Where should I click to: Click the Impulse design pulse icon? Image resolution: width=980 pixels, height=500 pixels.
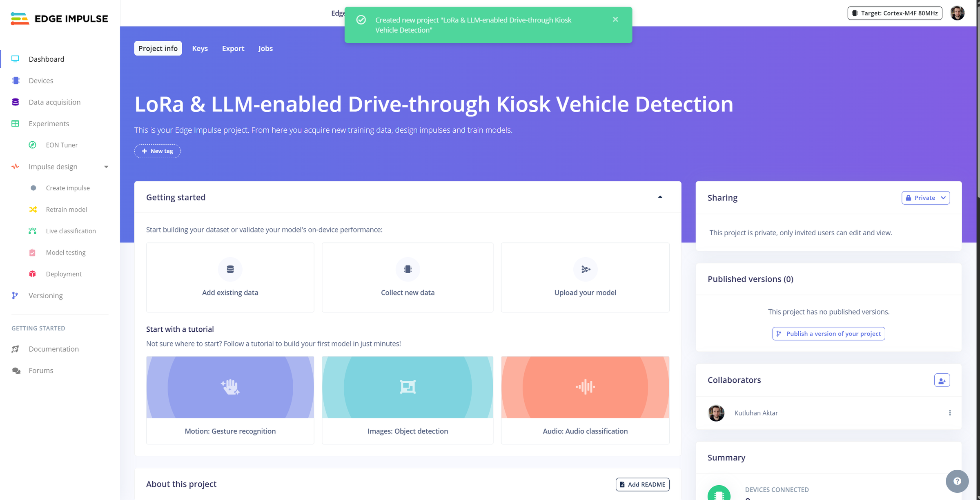15,167
